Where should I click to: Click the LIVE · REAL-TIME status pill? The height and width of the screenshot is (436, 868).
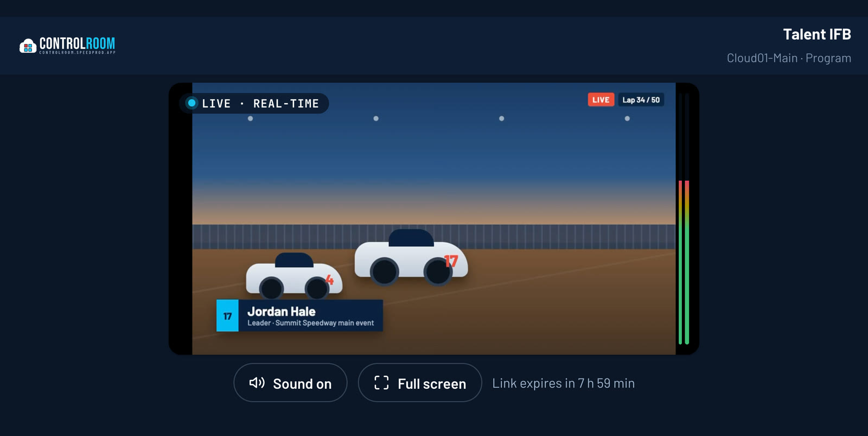click(254, 103)
